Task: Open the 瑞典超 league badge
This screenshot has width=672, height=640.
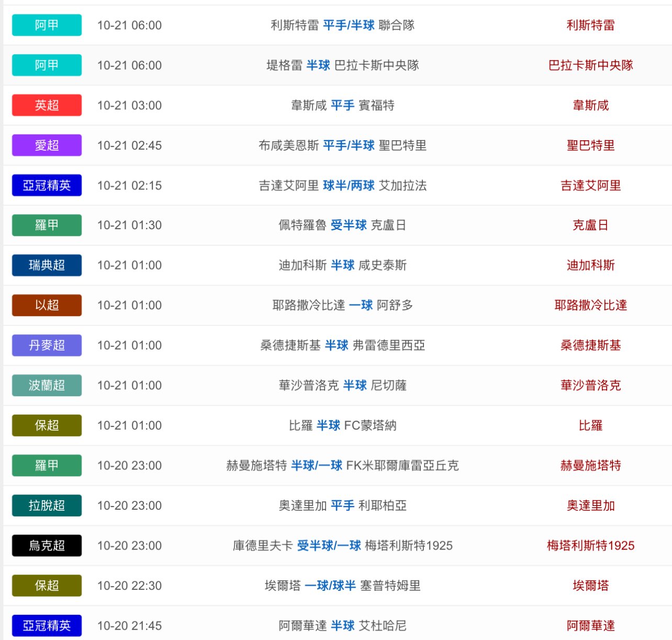Action: click(x=47, y=265)
